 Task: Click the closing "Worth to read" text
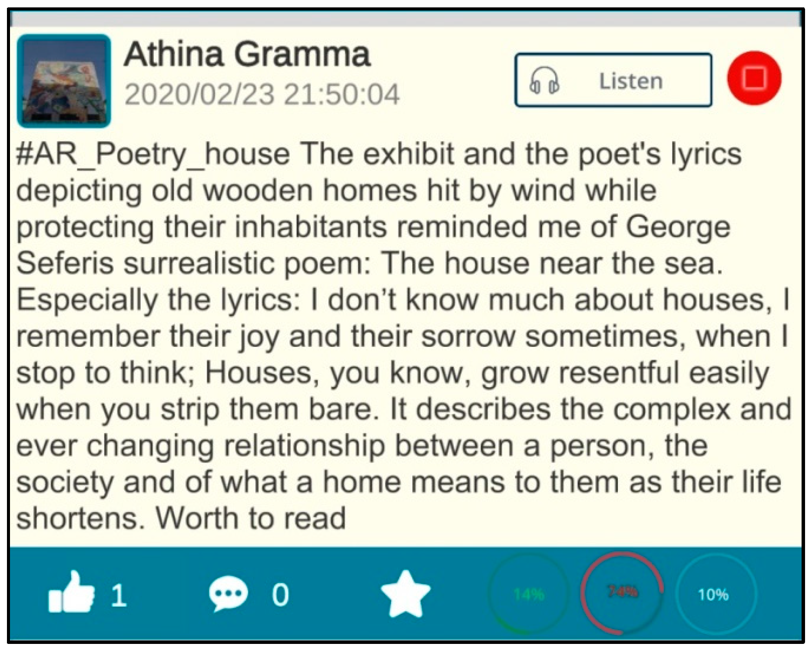click(251, 518)
